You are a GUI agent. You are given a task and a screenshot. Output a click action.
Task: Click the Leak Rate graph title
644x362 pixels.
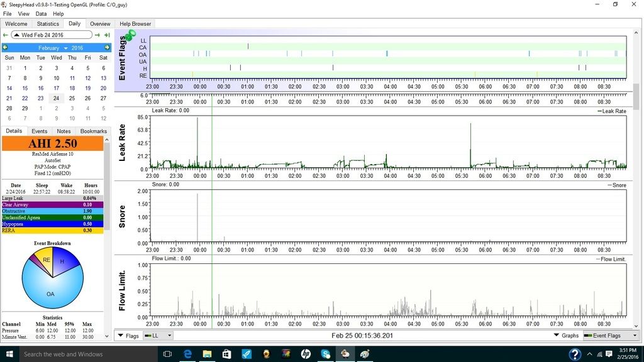pyautogui.click(x=121, y=143)
